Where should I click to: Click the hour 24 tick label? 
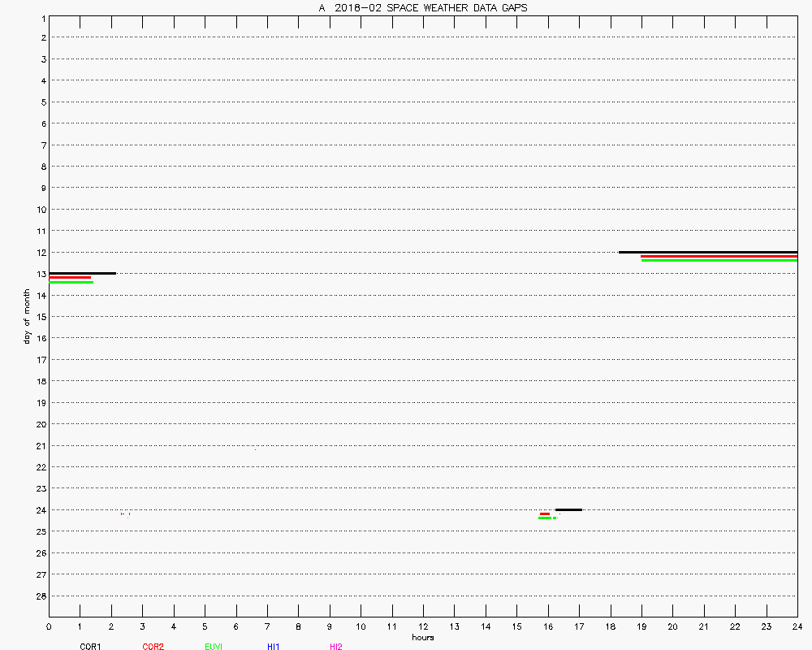point(797,626)
